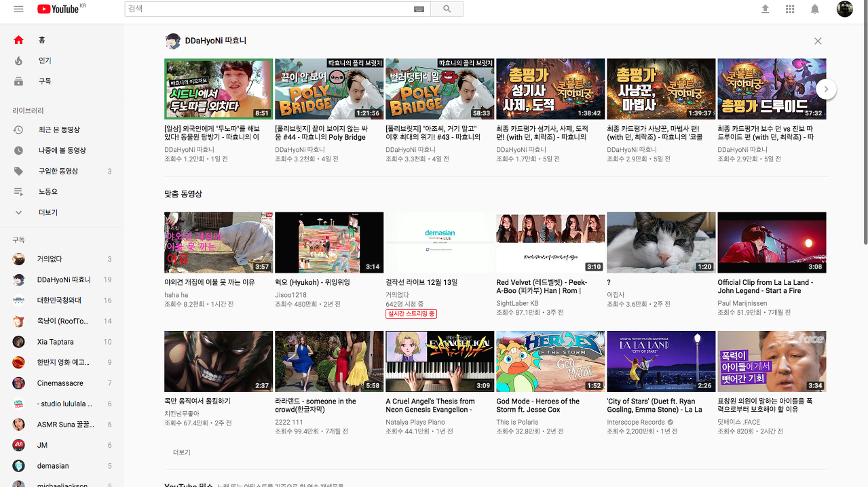Open studio lululala channel subscription
Viewport: 868px width, 487px height.
[x=62, y=404]
